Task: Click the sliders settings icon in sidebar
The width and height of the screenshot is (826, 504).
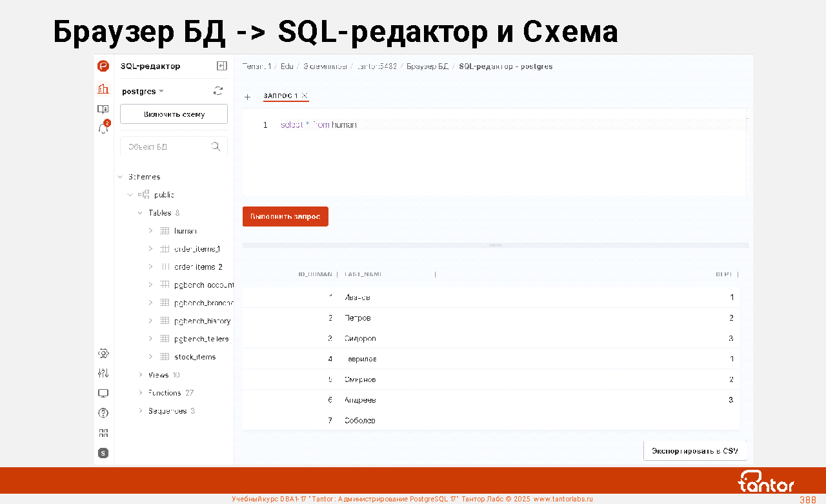Action: point(103,373)
